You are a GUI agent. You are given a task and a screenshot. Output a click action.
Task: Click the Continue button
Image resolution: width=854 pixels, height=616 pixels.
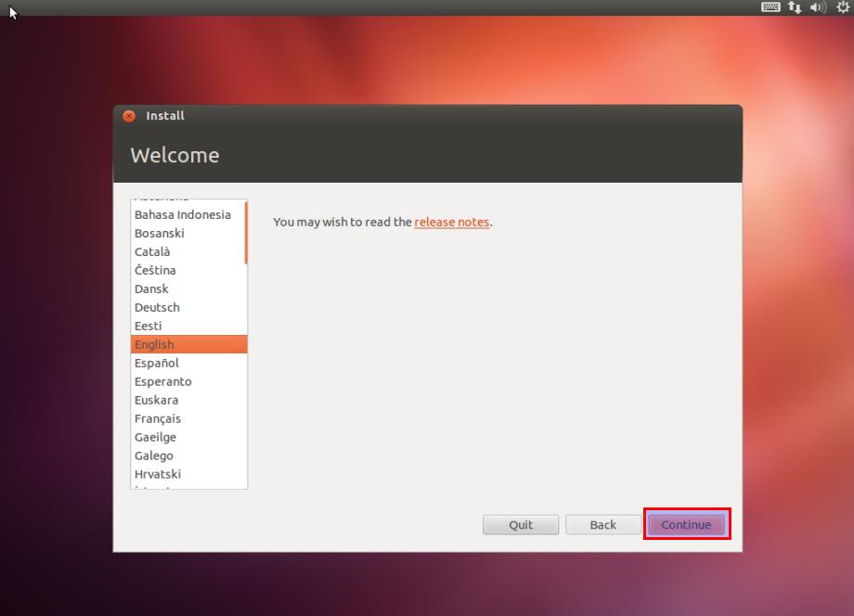[x=686, y=524]
